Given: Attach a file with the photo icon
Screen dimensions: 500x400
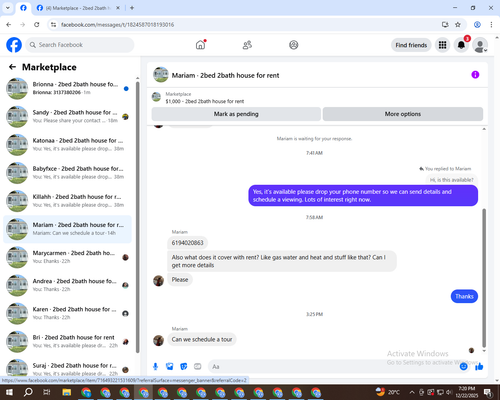Looking at the screenshot, I should [170, 367].
